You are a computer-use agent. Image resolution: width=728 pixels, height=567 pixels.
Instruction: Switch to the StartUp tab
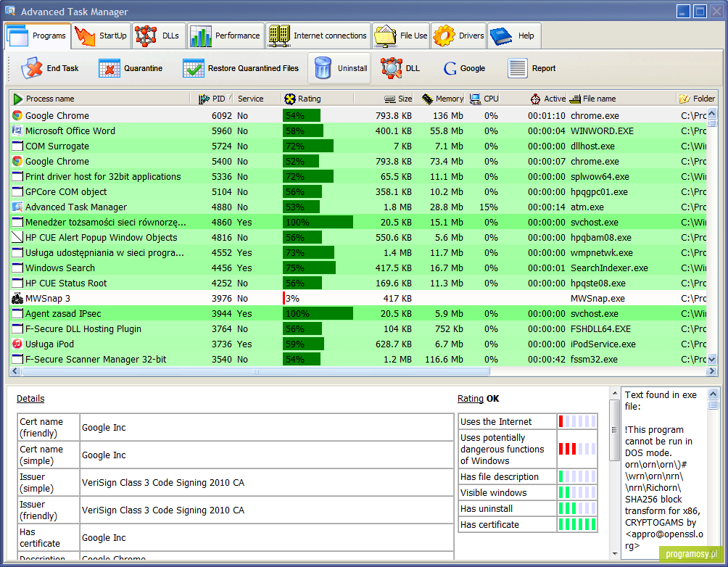pos(101,36)
